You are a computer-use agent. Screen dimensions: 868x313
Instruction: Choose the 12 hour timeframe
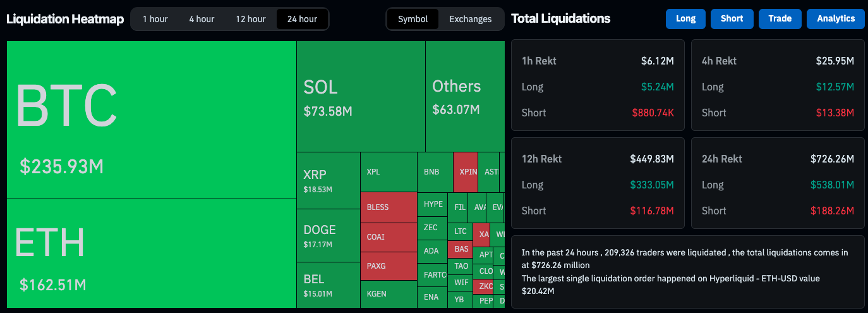tap(251, 19)
